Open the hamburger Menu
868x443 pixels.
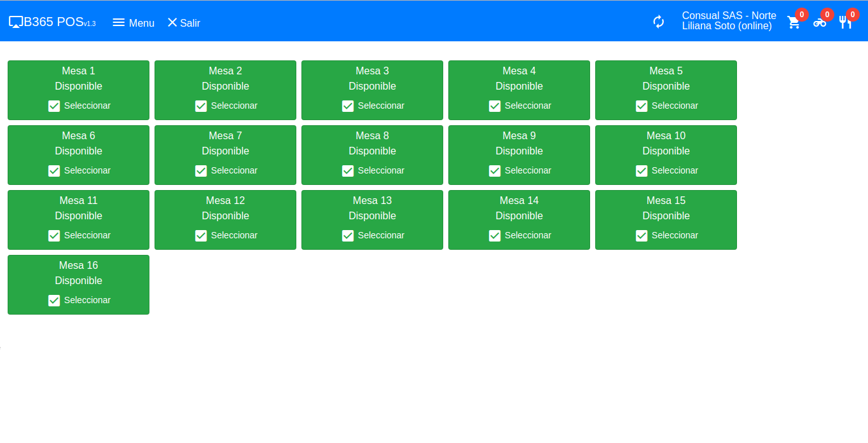[134, 23]
